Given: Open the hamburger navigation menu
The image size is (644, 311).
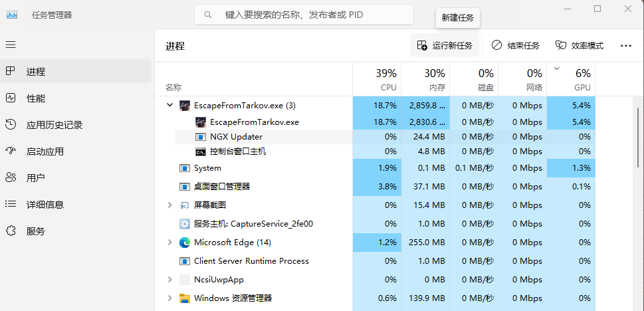Looking at the screenshot, I should coord(11,45).
